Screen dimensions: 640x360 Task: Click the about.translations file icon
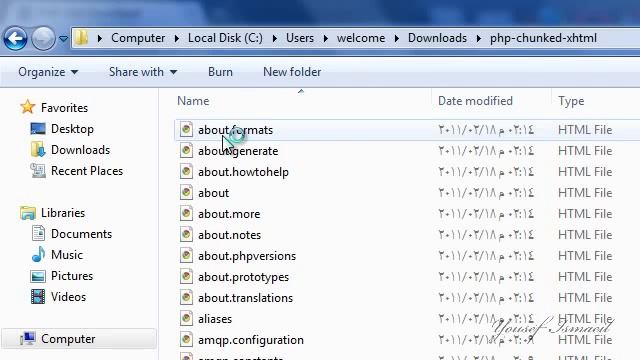[x=186, y=298]
